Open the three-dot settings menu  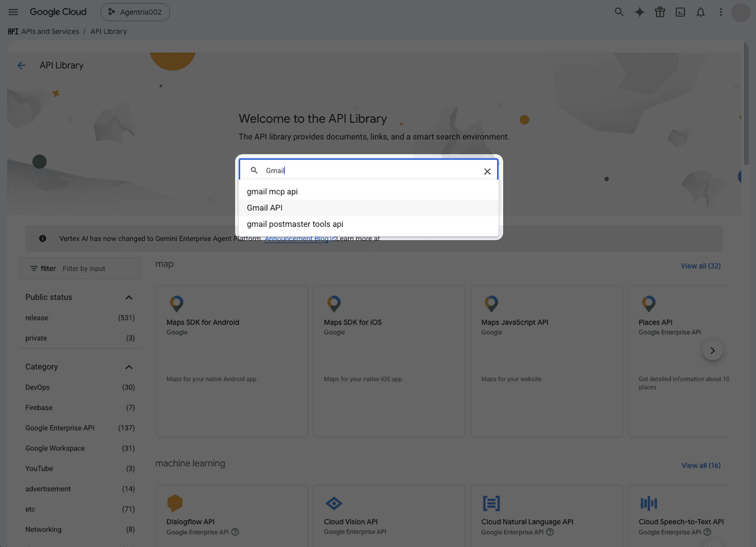coord(721,12)
